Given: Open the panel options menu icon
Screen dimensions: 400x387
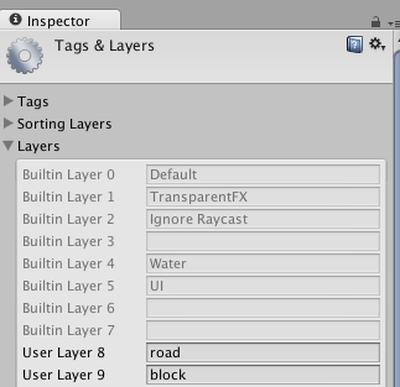Looking at the screenshot, I should click(394, 23).
